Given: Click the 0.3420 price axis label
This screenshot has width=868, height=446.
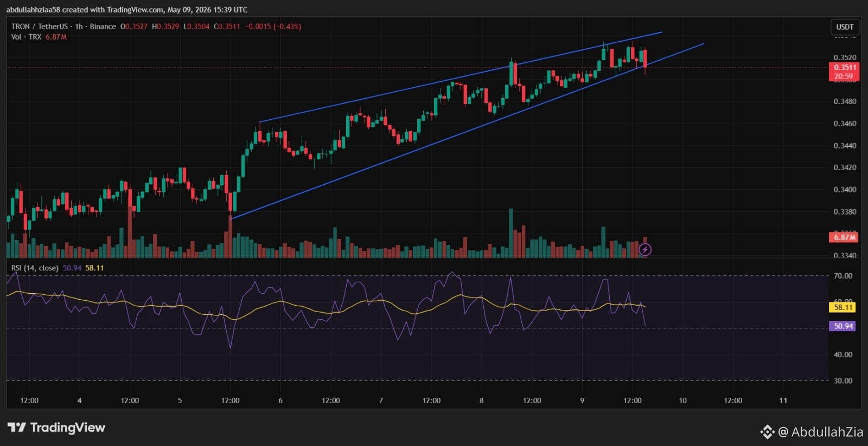Looking at the screenshot, I should [x=845, y=167].
